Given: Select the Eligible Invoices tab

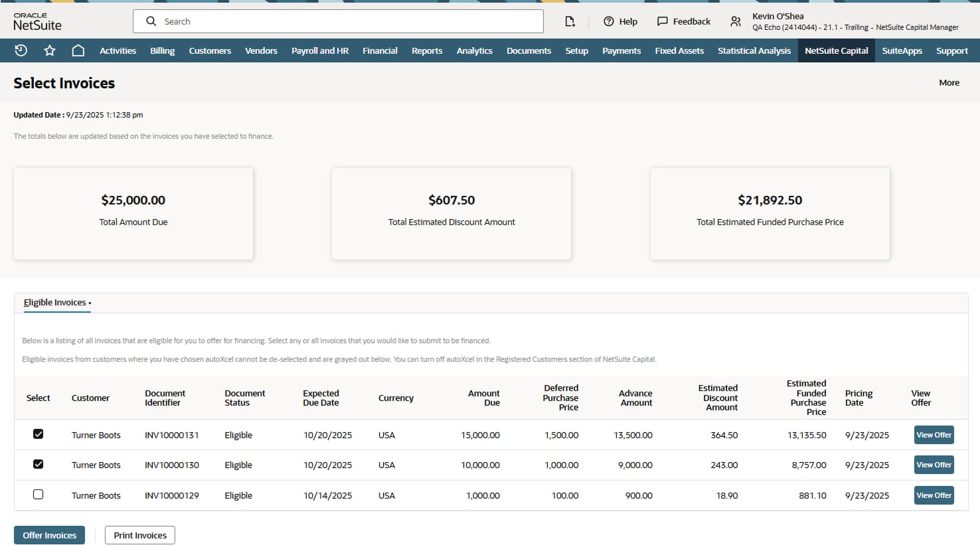Looking at the screenshot, I should pyautogui.click(x=55, y=302).
